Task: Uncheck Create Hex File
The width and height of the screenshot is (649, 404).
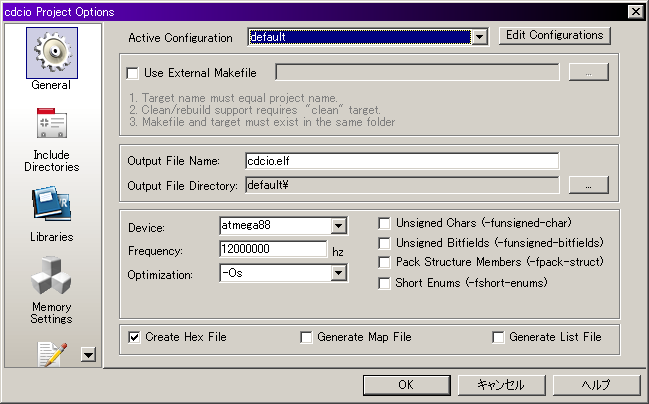Action: point(134,337)
